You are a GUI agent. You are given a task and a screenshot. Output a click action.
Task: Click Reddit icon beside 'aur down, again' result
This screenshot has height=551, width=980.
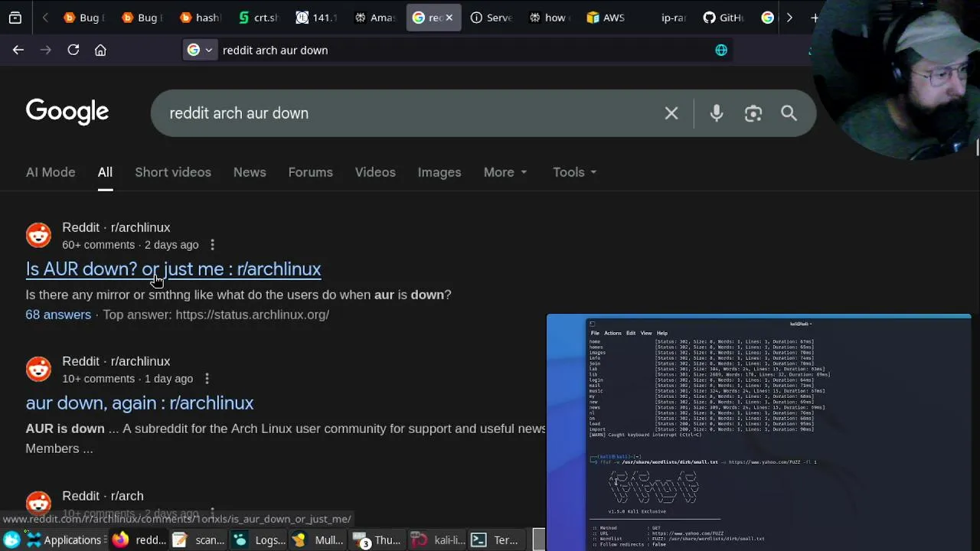(38, 369)
